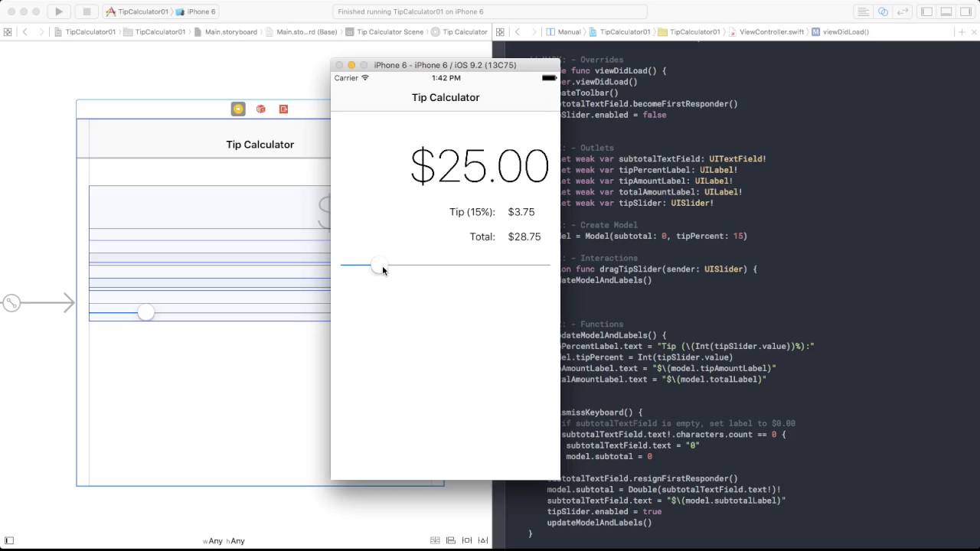Click Tip Calculator navigation title in simulator
980x551 pixels.
[446, 97]
